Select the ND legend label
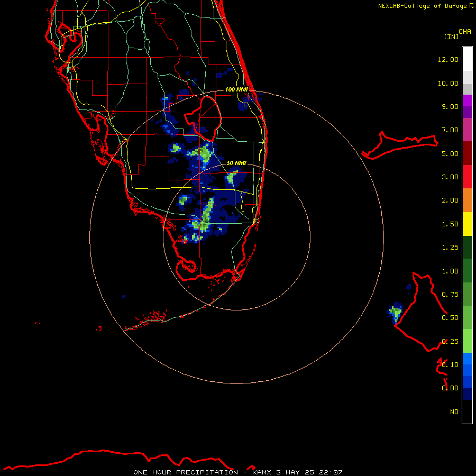Screen dimensions: 476x476 (x=454, y=412)
